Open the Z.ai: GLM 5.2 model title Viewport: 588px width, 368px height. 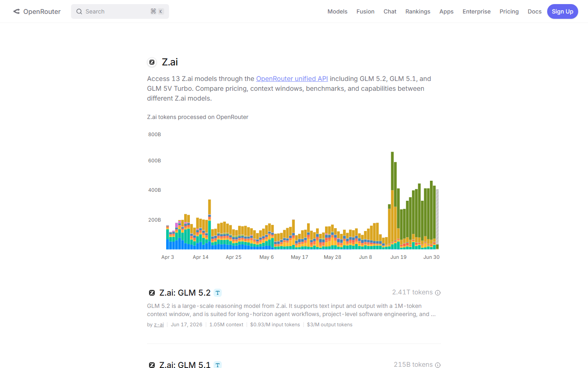tap(185, 293)
